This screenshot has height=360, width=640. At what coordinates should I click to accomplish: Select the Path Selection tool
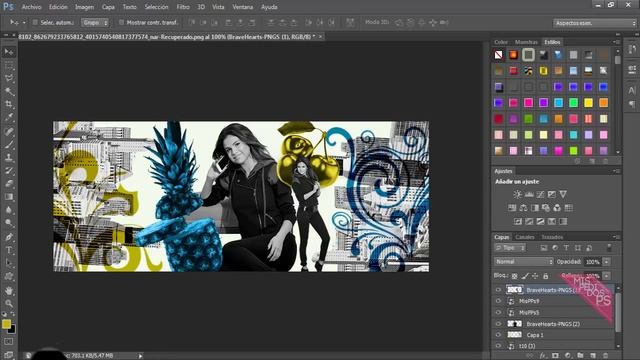pyautogui.click(x=9, y=263)
